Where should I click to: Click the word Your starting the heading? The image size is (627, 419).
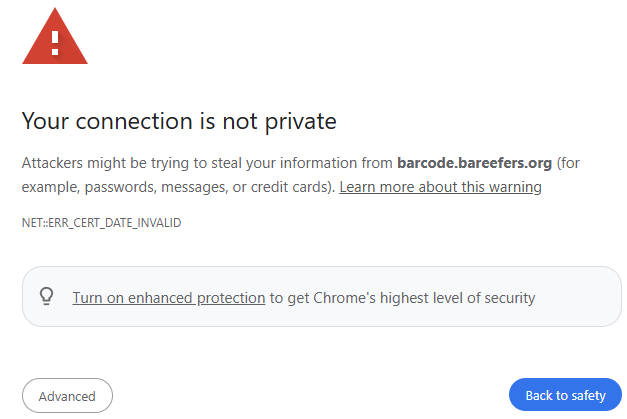(x=45, y=121)
